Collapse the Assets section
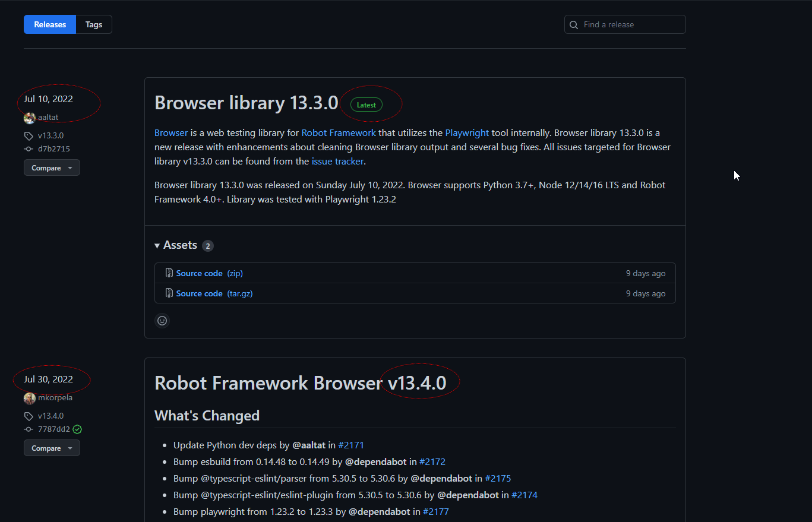The width and height of the screenshot is (812, 522). click(157, 245)
